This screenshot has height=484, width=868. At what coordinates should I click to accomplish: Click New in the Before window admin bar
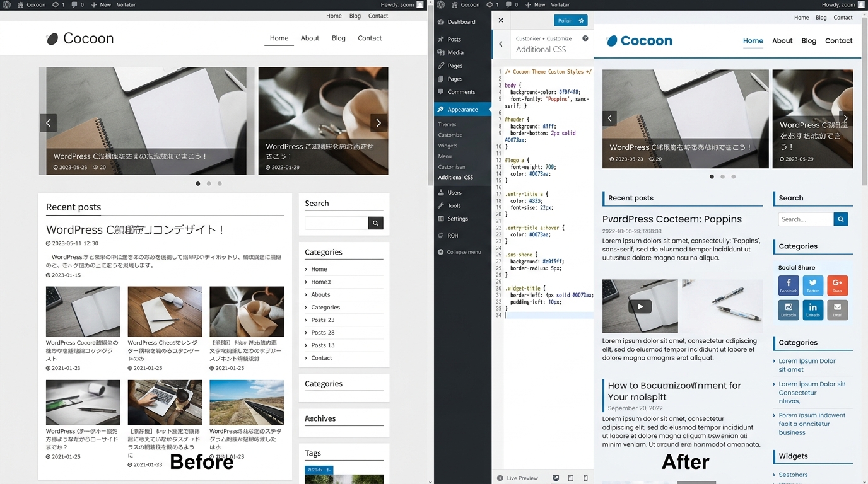pyautogui.click(x=101, y=4)
